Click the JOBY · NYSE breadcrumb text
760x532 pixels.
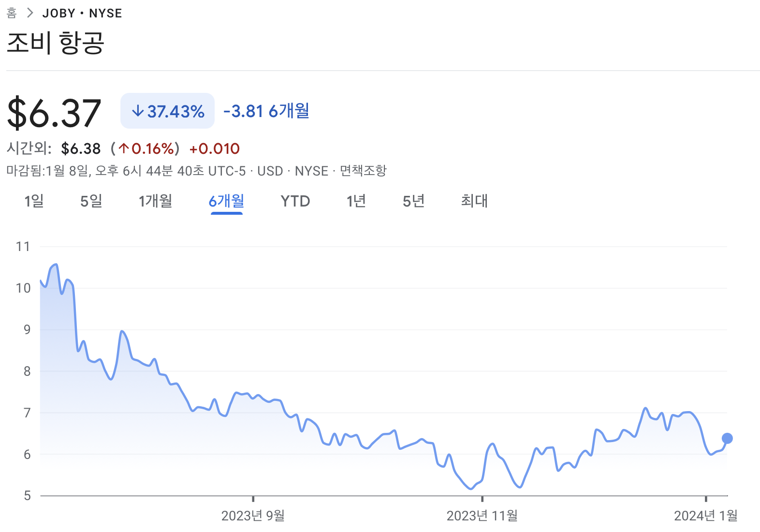click(x=82, y=13)
